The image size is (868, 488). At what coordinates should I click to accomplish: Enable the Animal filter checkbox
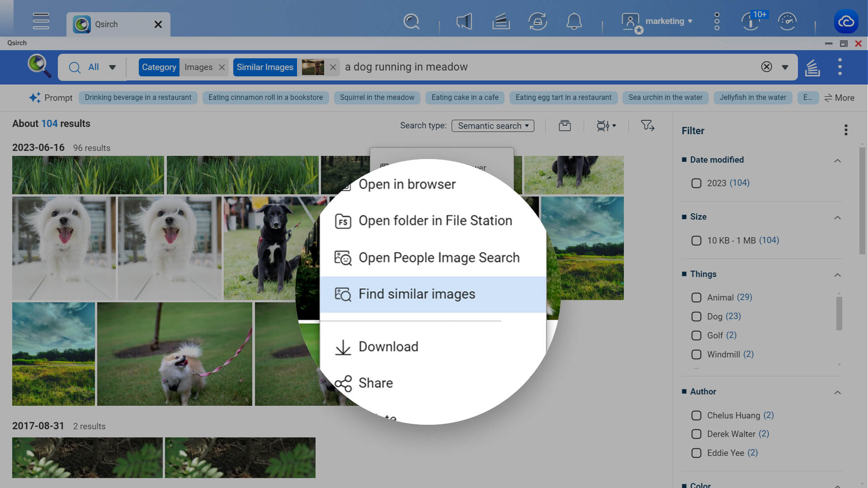(x=696, y=297)
